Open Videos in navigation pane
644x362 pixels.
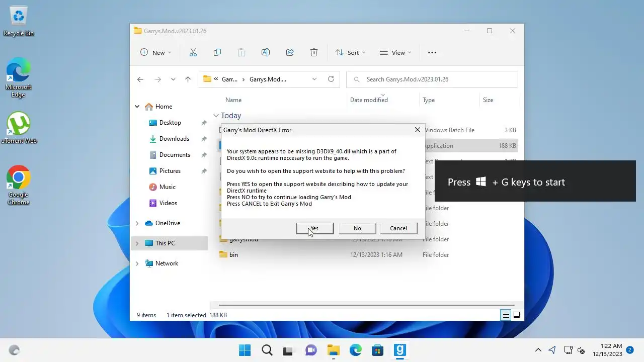tap(168, 203)
